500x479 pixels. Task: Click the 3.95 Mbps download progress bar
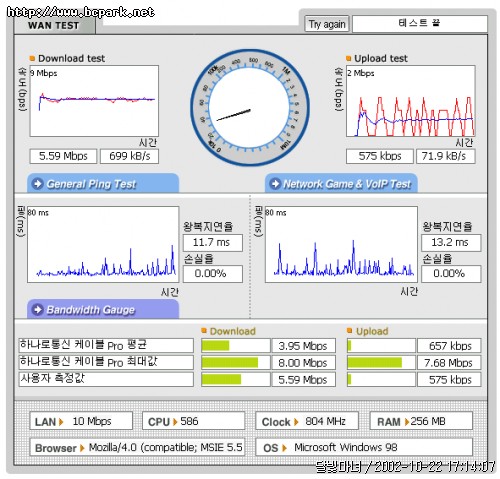(236, 346)
